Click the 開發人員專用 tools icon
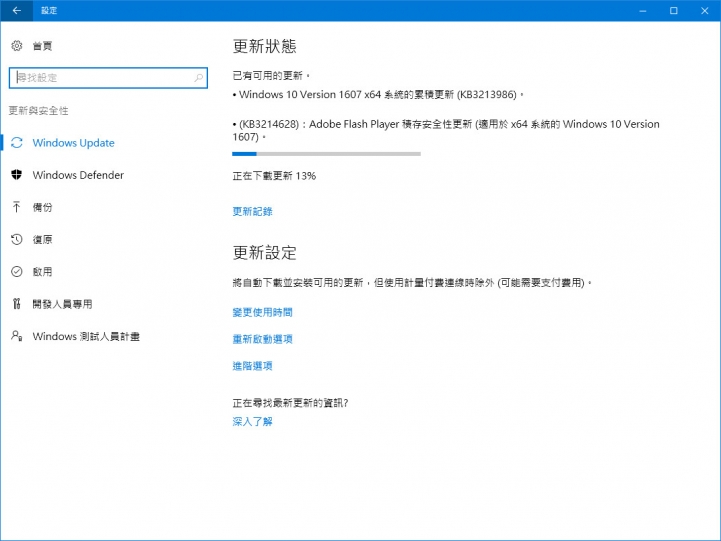 [x=17, y=304]
